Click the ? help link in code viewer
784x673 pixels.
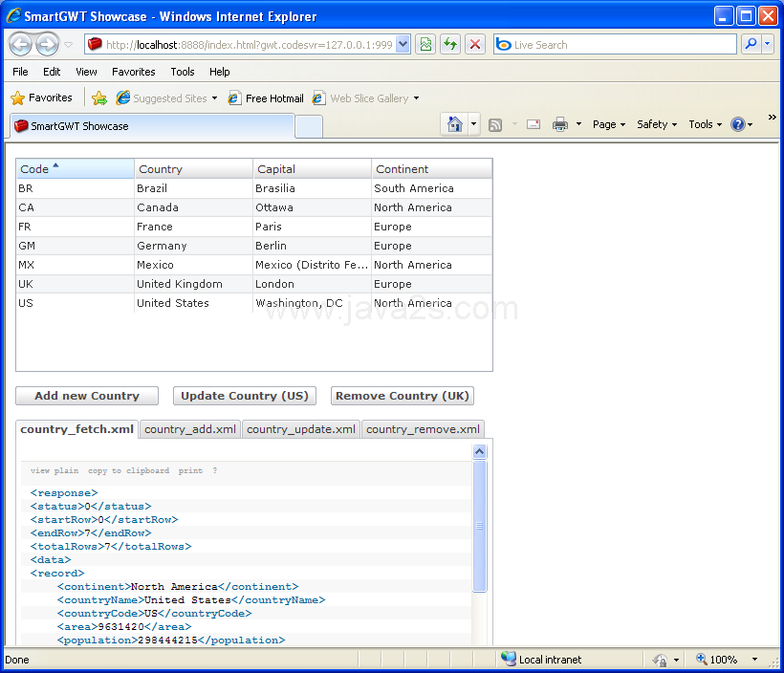click(x=214, y=470)
